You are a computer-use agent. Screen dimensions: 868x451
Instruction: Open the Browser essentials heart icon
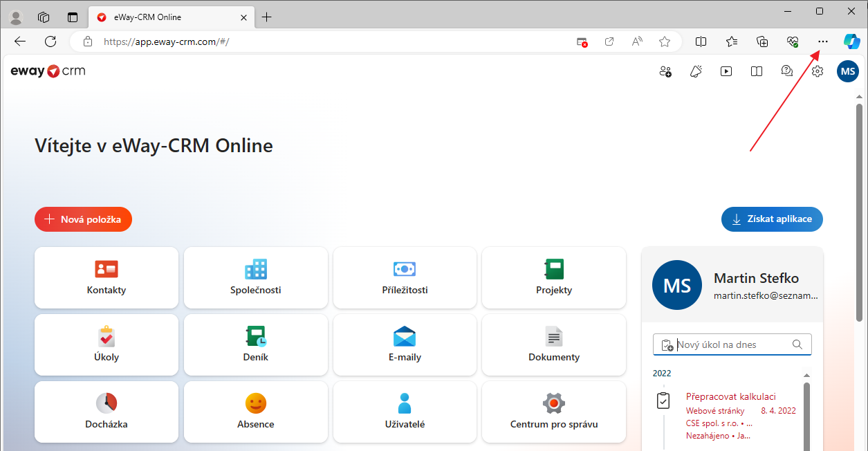793,42
